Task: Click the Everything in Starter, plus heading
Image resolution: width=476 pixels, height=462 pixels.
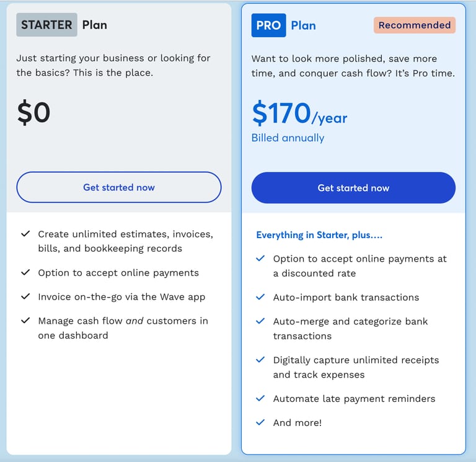Action: click(319, 235)
